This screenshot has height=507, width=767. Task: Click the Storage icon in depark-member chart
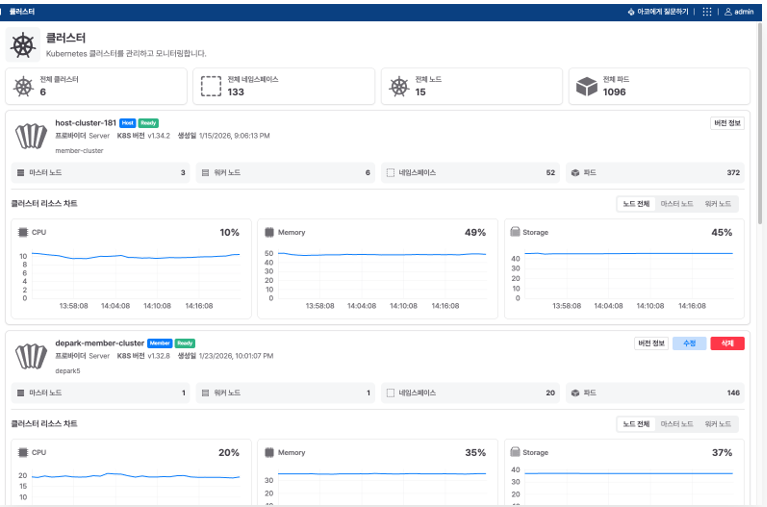tap(515, 452)
